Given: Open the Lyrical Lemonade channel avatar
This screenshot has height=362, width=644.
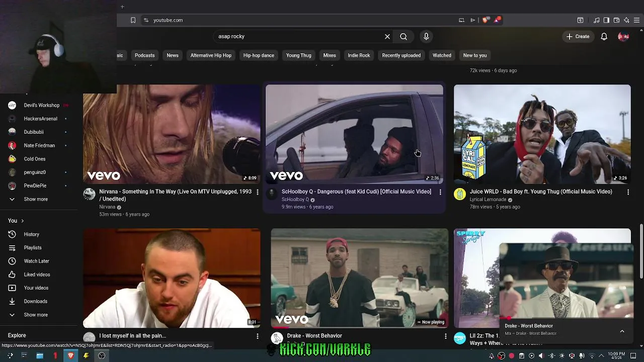Looking at the screenshot, I should tap(460, 194).
